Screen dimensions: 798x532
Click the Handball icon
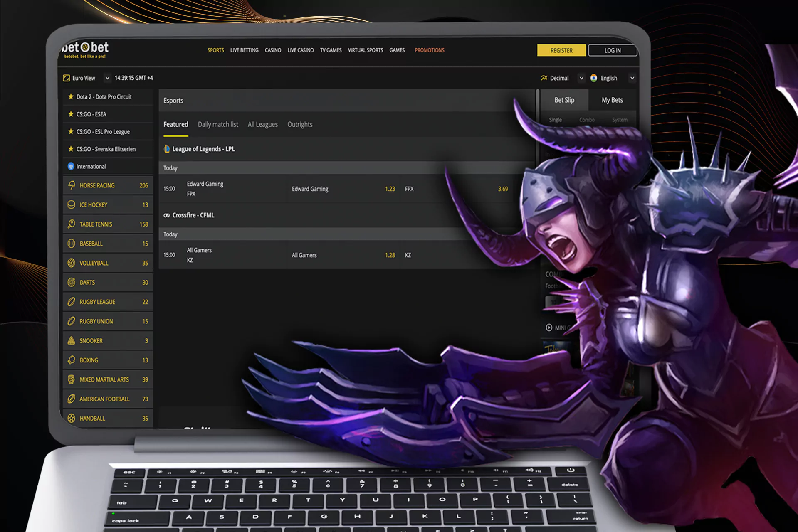[72, 418]
